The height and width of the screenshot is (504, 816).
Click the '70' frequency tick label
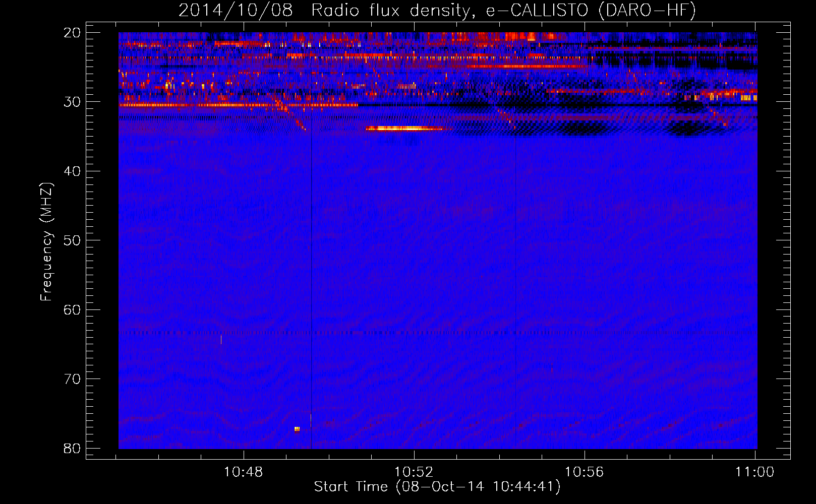(72, 379)
